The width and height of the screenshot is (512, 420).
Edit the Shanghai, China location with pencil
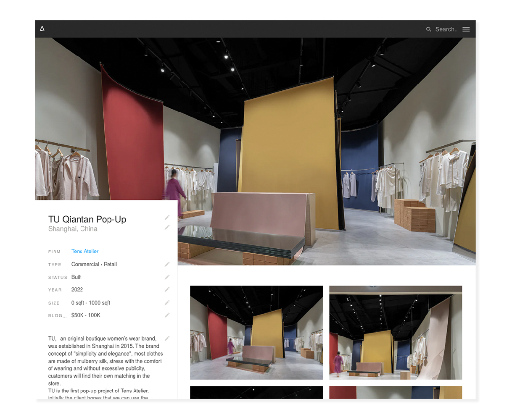click(167, 227)
